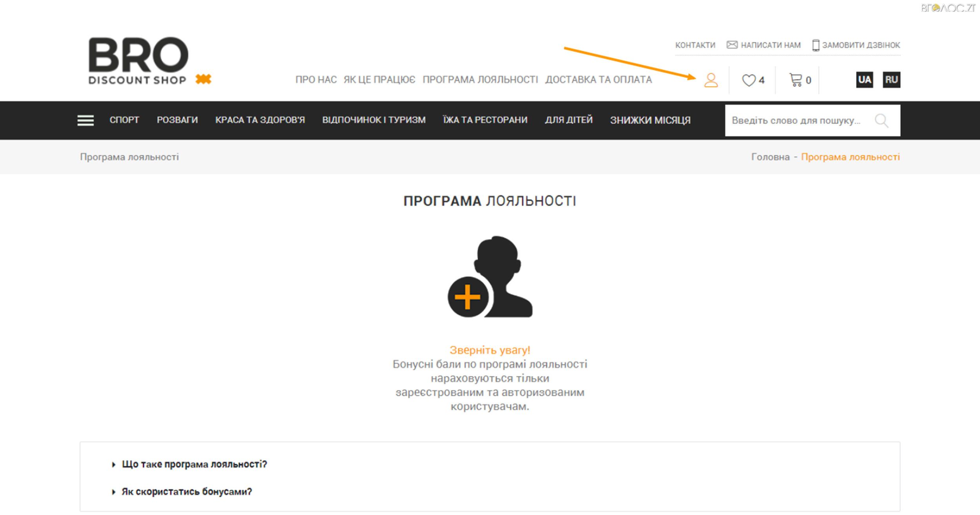Click the orange user account icon
Image resolution: width=980 pixels, height=515 pixels.
(711, 80)
